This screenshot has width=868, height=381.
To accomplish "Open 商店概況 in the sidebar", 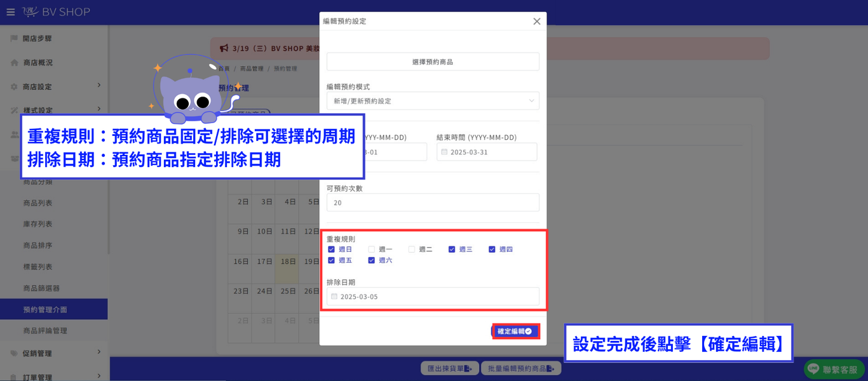I will [x=37, y=63].
